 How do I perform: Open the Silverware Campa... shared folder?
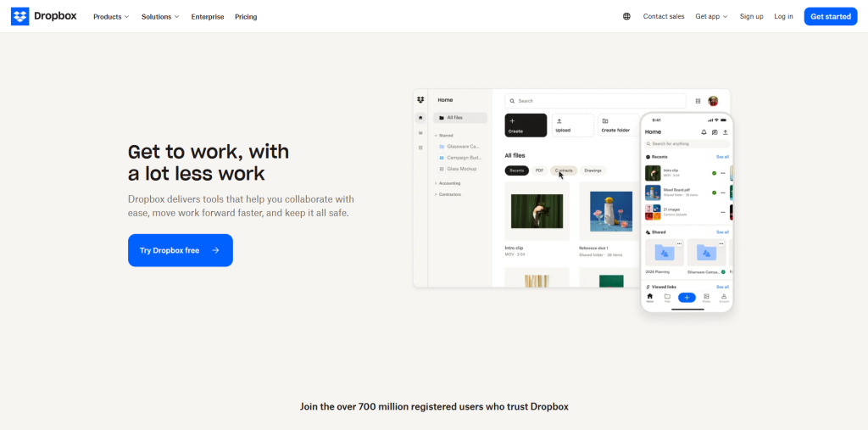pos(706,253)
